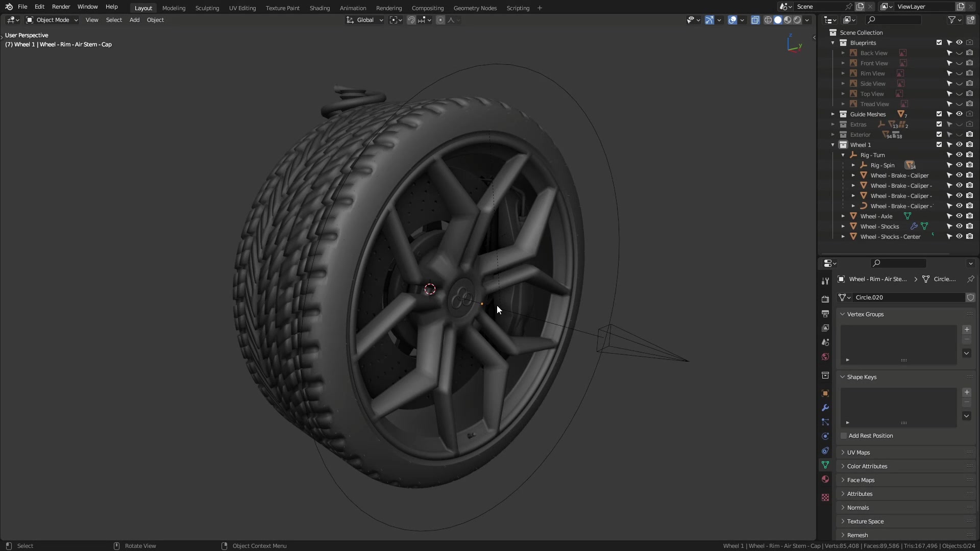Toggle X-ray in viewport header

755,20
